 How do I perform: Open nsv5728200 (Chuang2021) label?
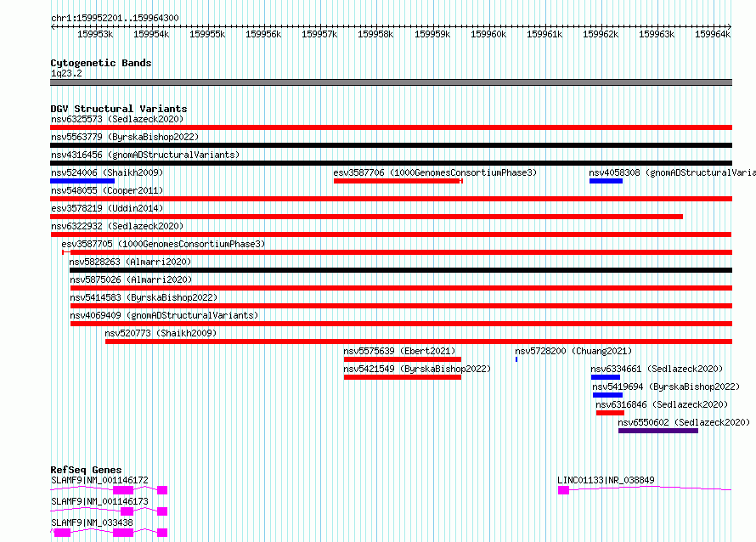pos(573,351)
